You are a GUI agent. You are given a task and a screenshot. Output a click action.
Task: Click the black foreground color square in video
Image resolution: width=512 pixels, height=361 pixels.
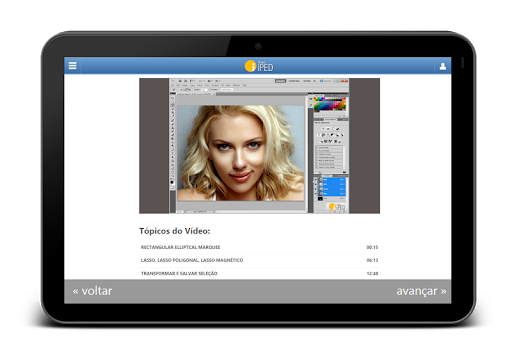point(172,182)
